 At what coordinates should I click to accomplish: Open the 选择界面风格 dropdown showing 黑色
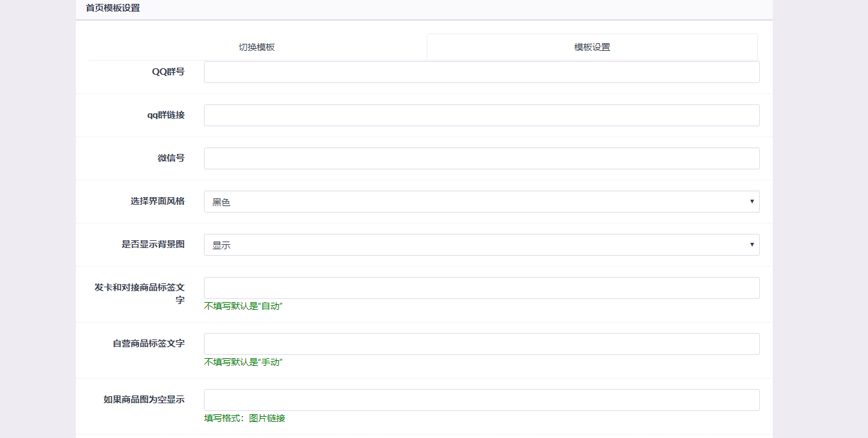(481, 202)
